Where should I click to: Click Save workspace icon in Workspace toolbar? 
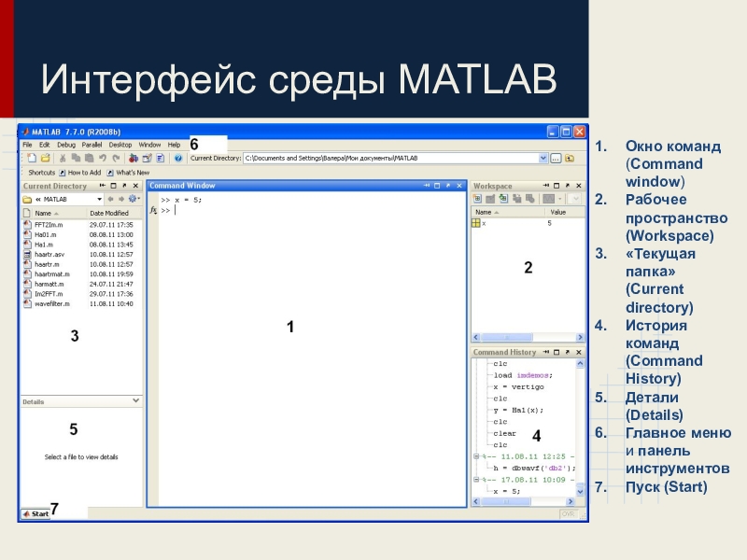coord(516,199)
